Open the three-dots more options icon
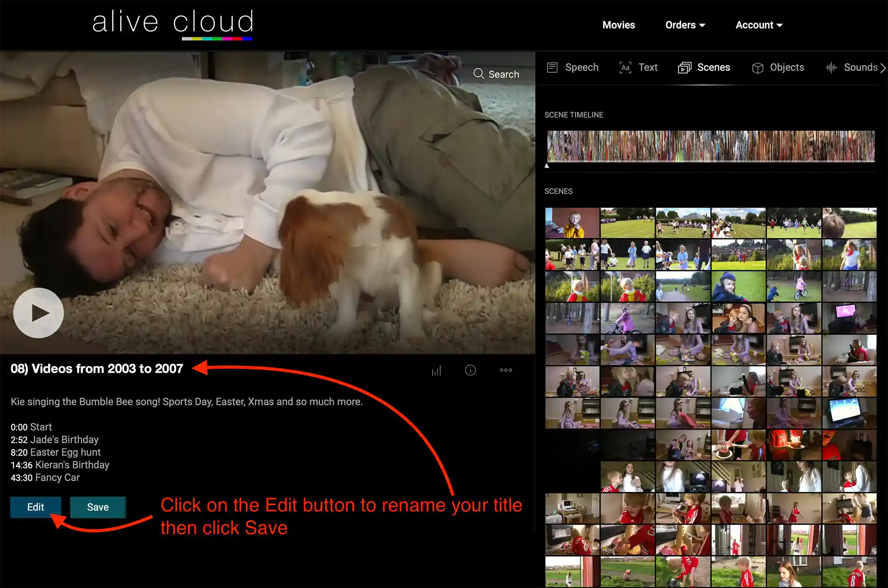888x588 pixels. pos(506,370)
